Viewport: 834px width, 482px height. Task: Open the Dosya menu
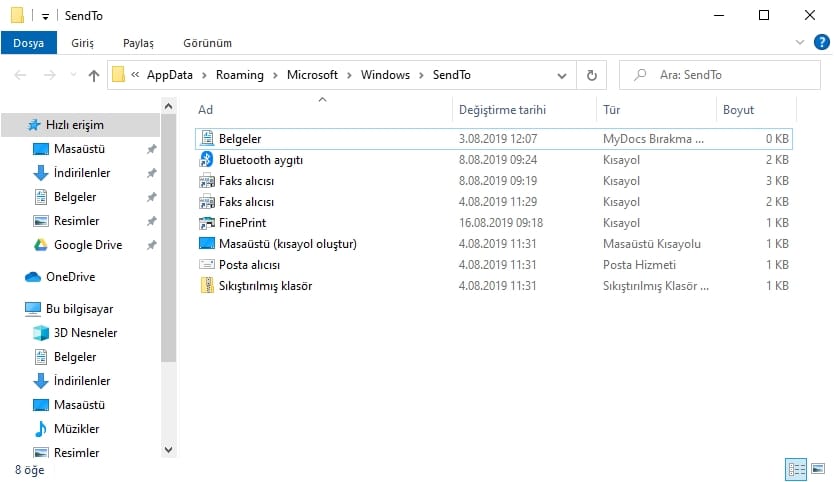[x=28, y=43]
